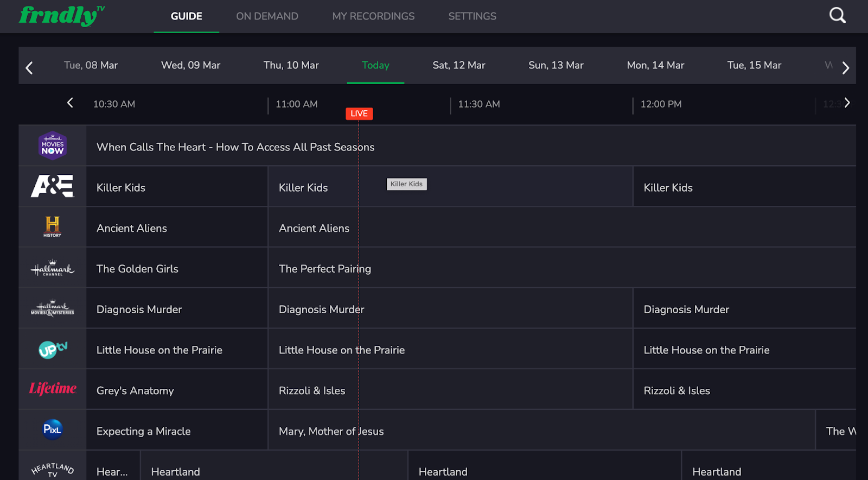Click the red LIVE time marker
The width and height of the screenshot is (868, 480).
pyautogui.click(x=359, y=113)
